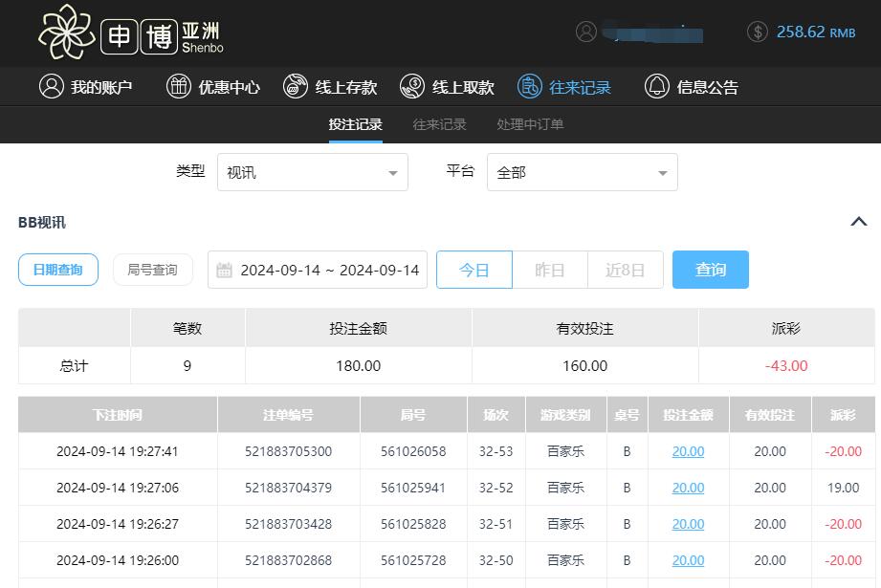Switch to 局号查询 search mode
This screenshot has height=588, width=881.
152,270
